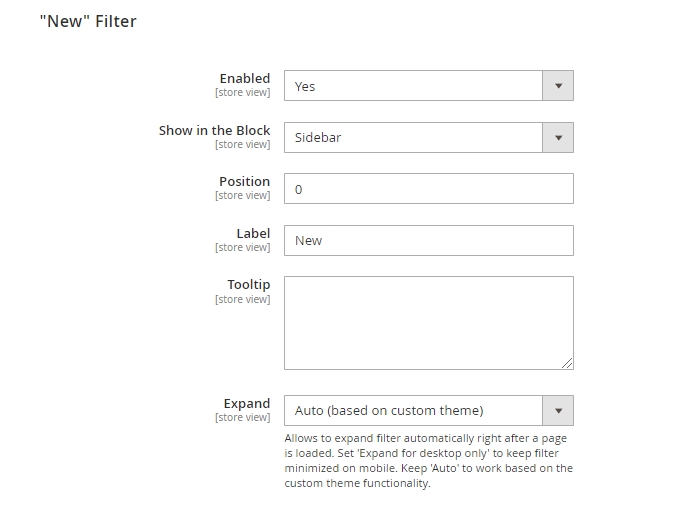Click '[store view]' scope under Enabled
The height and width of the screenshot is (506, 685).
[242, 93]
